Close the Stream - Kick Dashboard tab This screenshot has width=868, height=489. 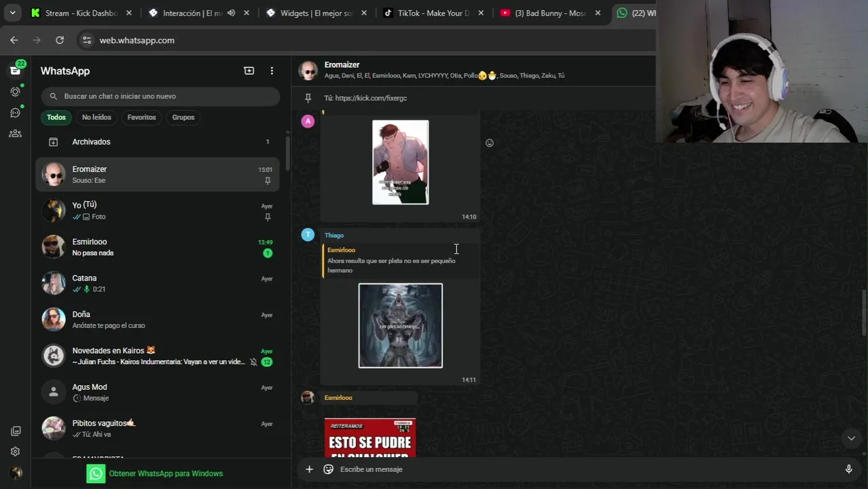pos(129,13)
